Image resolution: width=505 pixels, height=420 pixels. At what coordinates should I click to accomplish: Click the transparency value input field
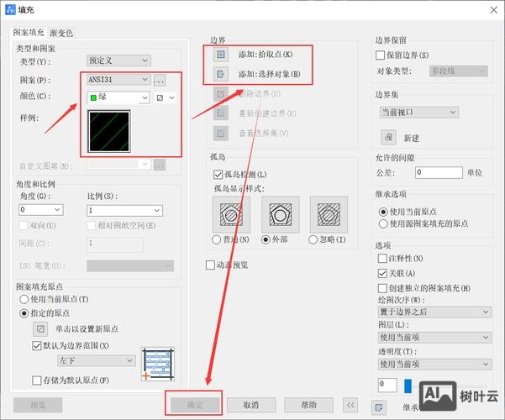387,386
